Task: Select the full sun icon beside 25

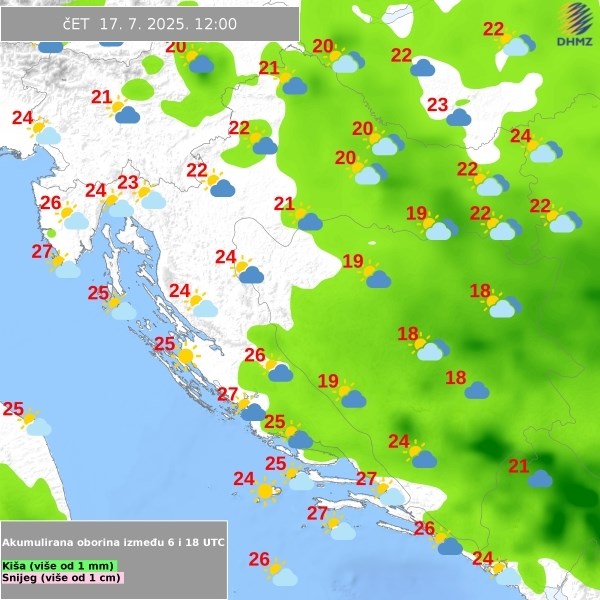Action: [x=186, y=354]
